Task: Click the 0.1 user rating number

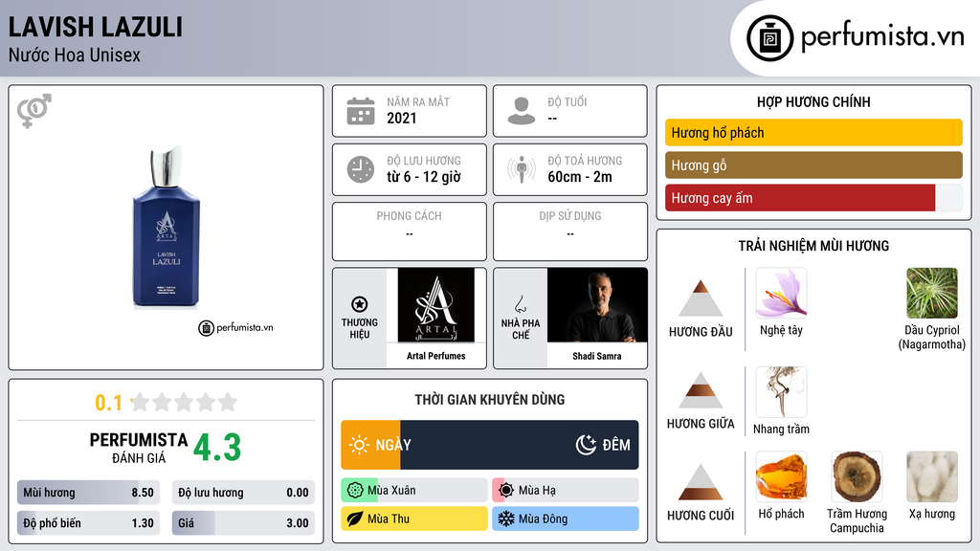Action: (108, 403)
